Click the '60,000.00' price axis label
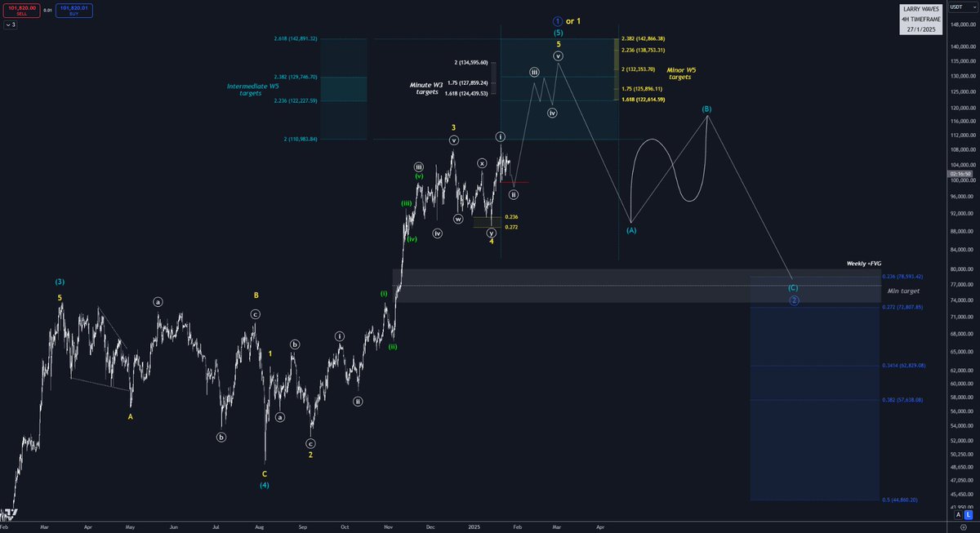980x533 pixels. [x=960, y=385]
